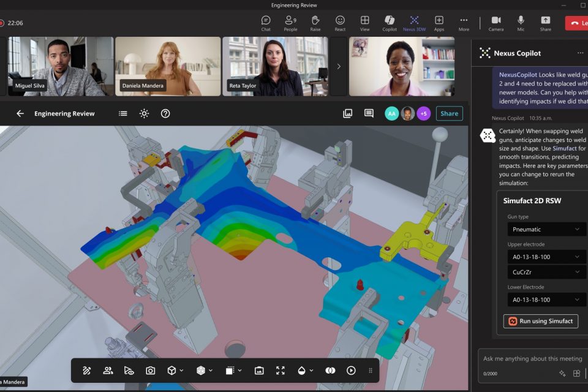Take a snapshot with the camera tool
Screen dimensions: 588x392
tap(150, 371)
